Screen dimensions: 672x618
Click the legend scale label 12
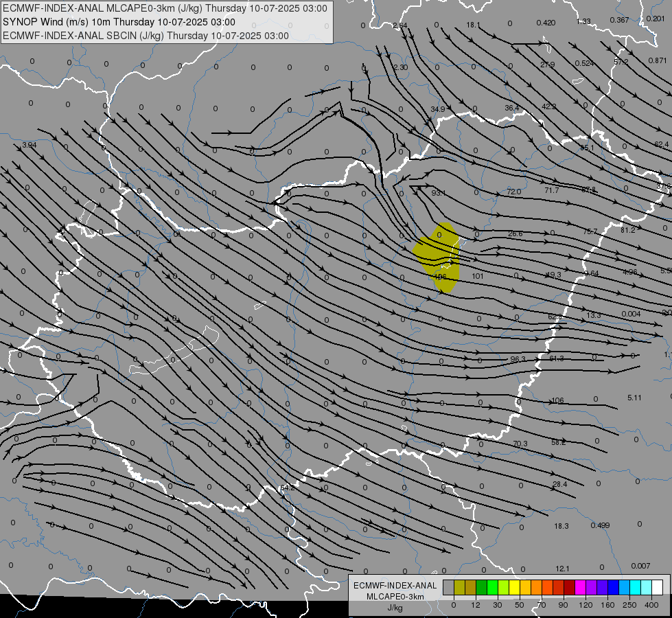(475, 605)
